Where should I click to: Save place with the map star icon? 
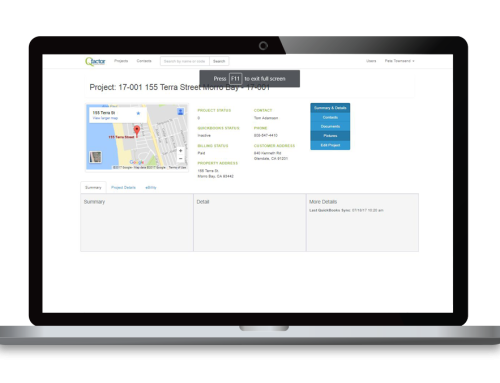pyautogui.click(x=138, y=113)
